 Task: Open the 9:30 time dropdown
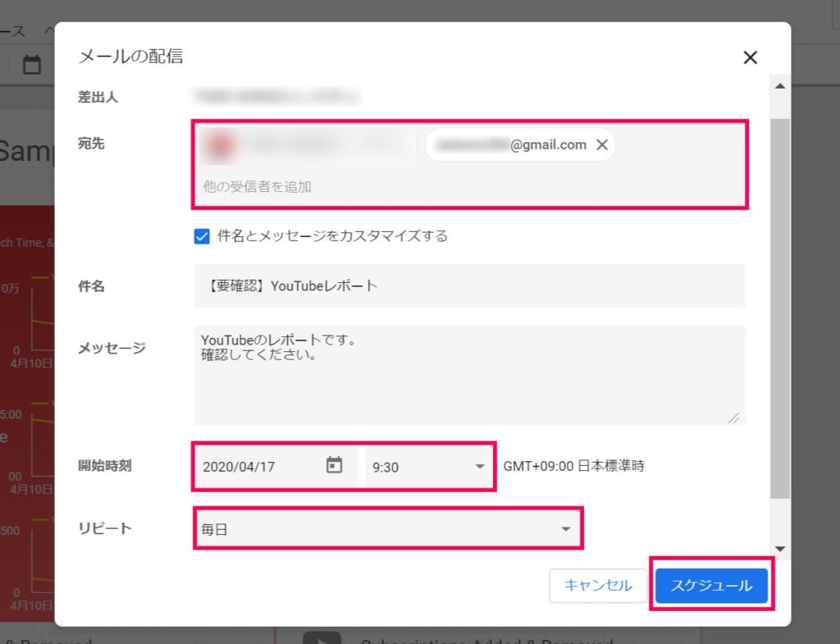point(428,467)
